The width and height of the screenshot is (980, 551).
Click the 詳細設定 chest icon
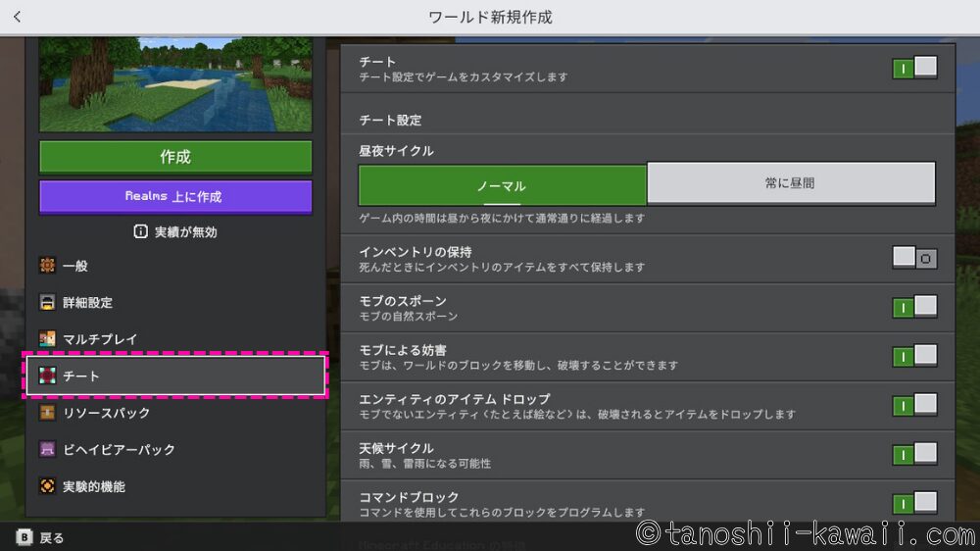[x=47, y=302]
